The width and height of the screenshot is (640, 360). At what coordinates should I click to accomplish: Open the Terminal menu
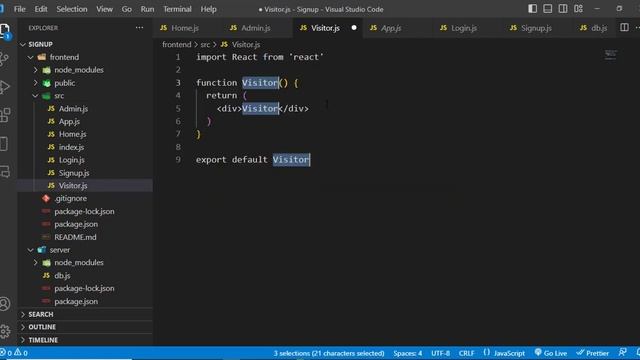[x=177, y=9]
